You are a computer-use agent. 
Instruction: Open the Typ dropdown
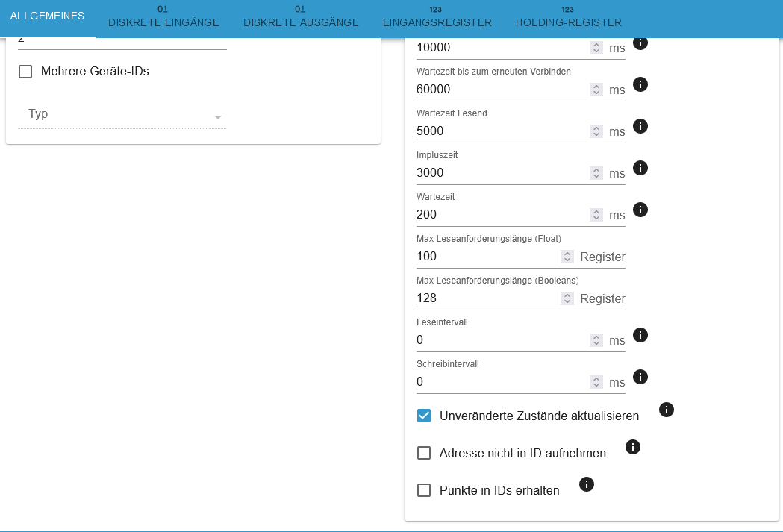click(x=122, y=114)
